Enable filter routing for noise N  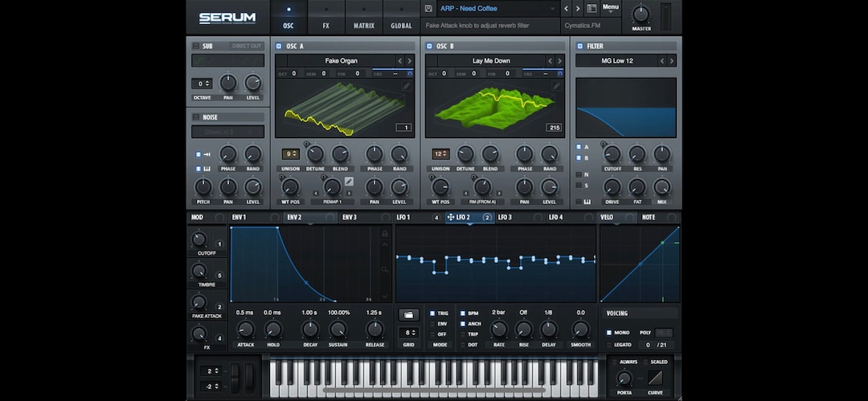579,174
